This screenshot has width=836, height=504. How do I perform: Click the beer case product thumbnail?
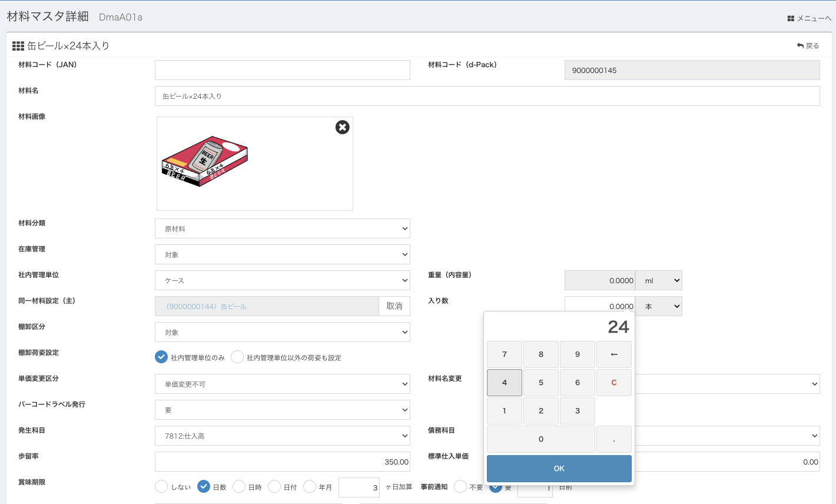point(204,161)
